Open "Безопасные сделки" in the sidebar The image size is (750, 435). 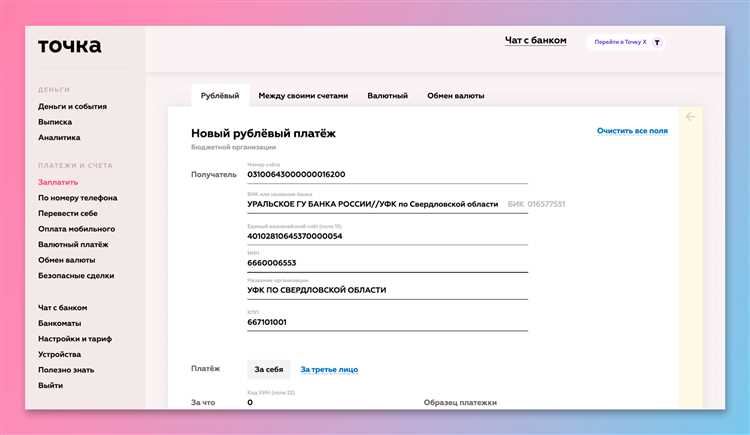tap(76, 276)
